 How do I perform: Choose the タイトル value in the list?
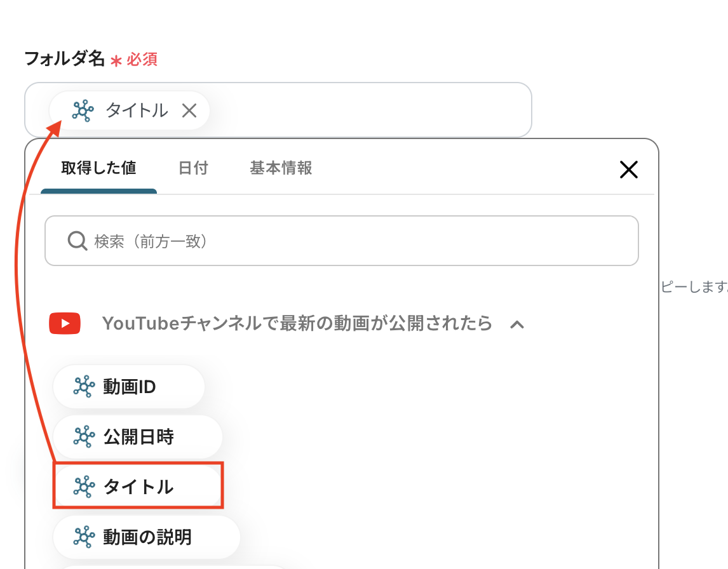click(138, 487)
